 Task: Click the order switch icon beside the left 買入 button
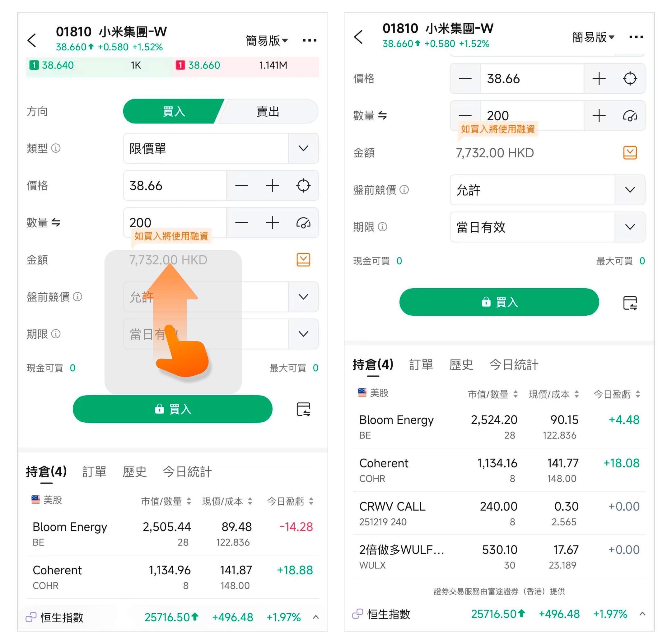tap(303, 409)
